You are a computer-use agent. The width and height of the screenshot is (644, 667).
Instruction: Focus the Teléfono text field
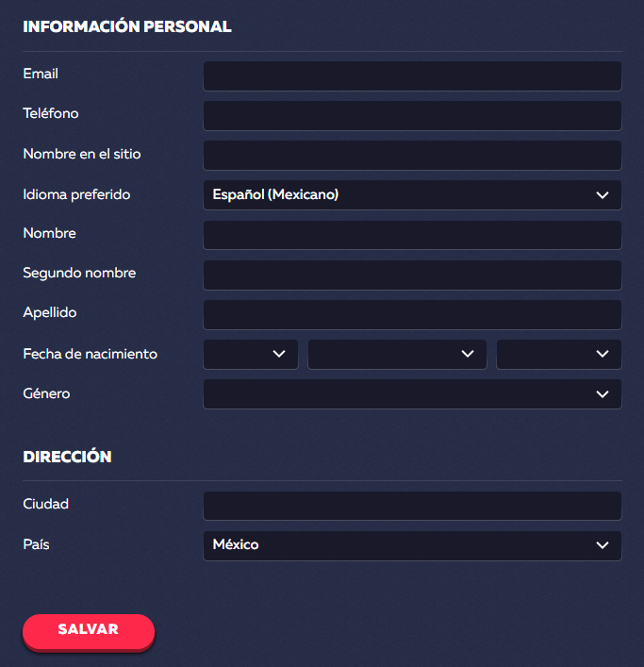412,116
